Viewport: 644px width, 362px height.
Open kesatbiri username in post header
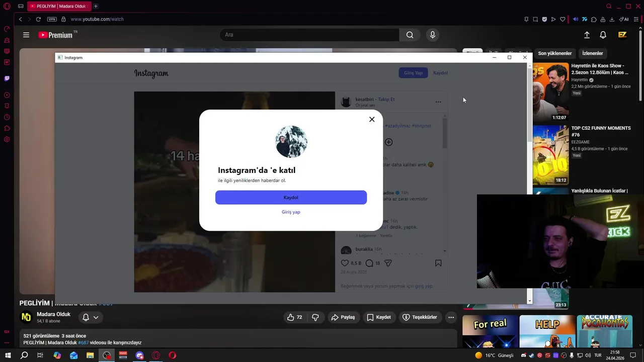click(365, 100)
